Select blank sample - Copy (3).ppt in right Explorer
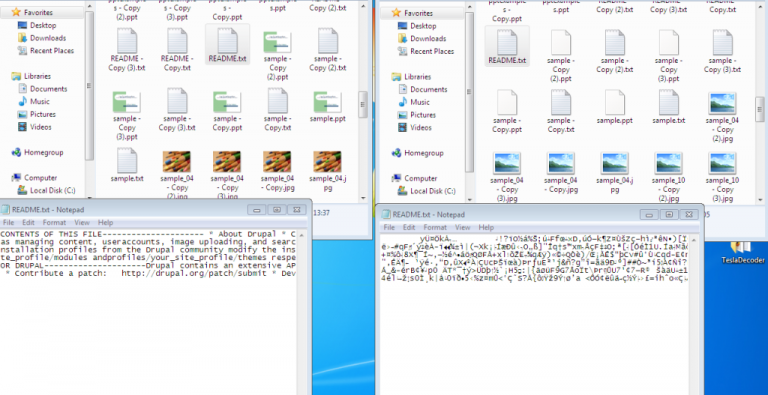Image resolution: width=768 pixels, height=395 pixels. 669,55
